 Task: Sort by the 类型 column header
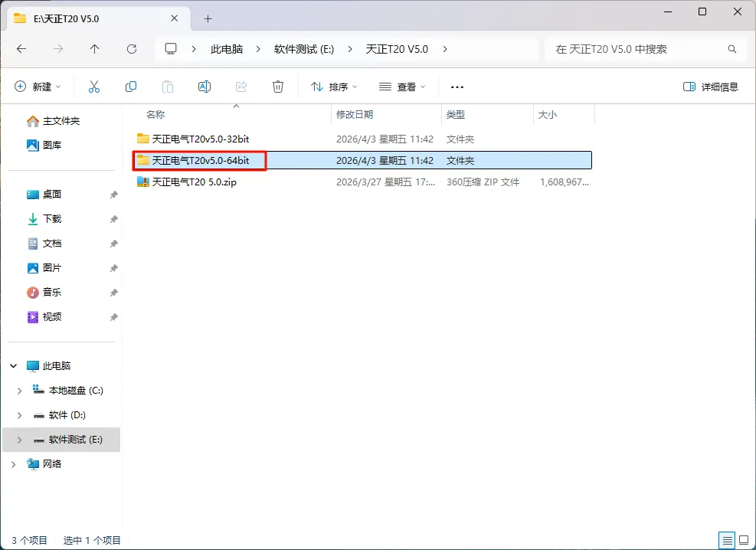pyautogui.click(x=455, y=115)
